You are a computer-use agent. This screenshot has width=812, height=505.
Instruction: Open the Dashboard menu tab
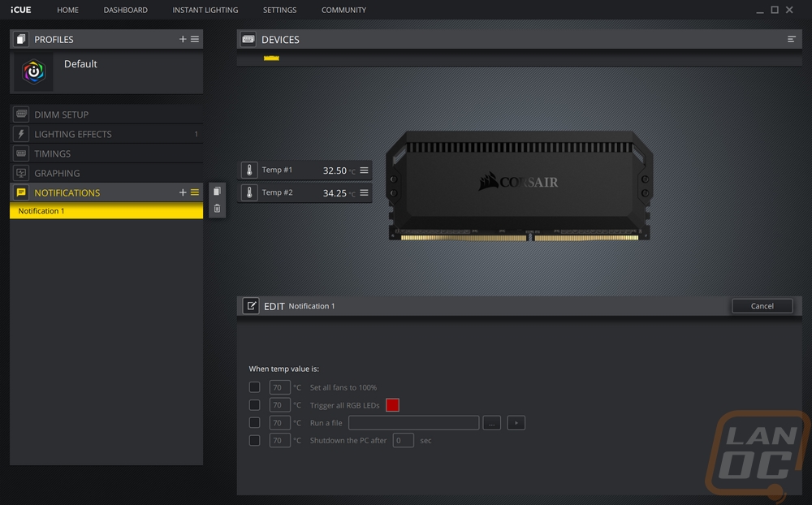(x=125, y=10)
